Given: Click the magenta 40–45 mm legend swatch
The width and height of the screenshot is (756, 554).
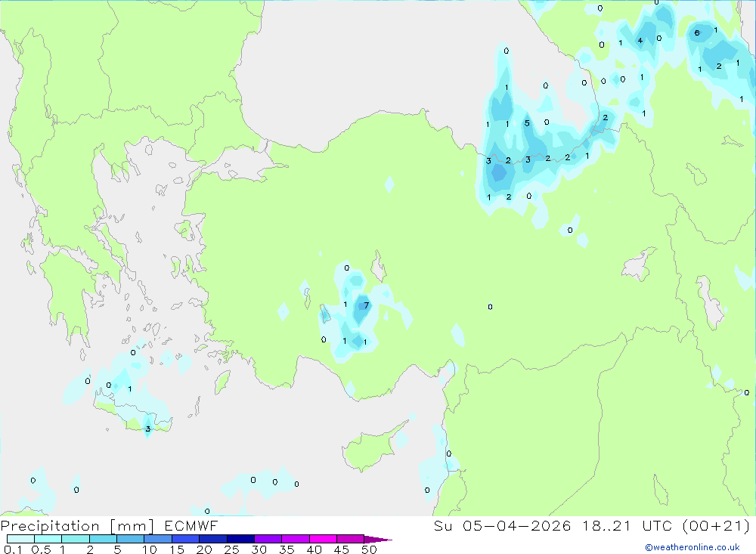Looking at the screenshot, I should pyautogui.click(x=323, y=539).
